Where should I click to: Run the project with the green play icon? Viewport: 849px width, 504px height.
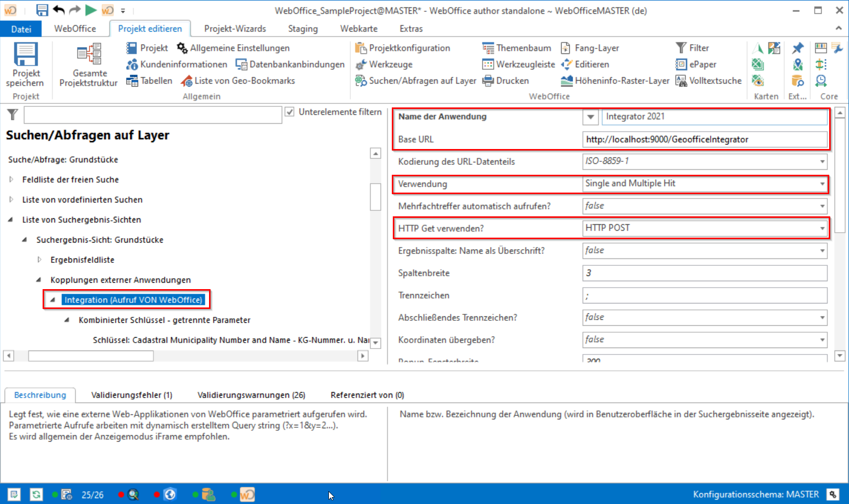[91, 10]
